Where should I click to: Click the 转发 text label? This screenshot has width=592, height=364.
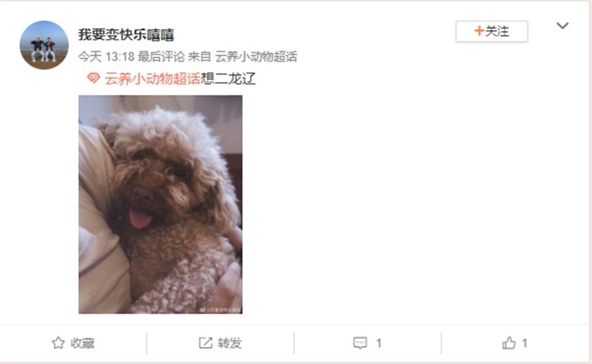tap(230, 343)
